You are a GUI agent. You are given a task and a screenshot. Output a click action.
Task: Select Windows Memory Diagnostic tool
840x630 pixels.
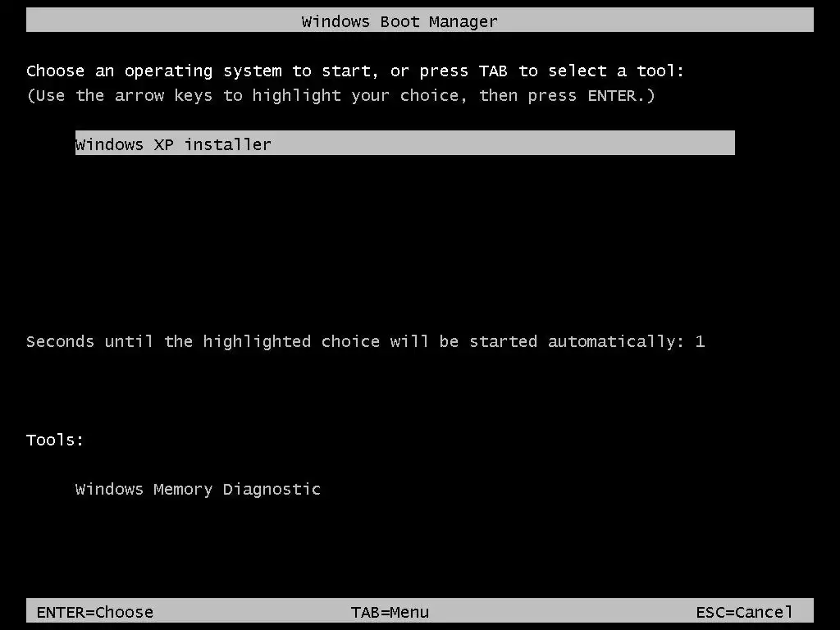(198, 489)
